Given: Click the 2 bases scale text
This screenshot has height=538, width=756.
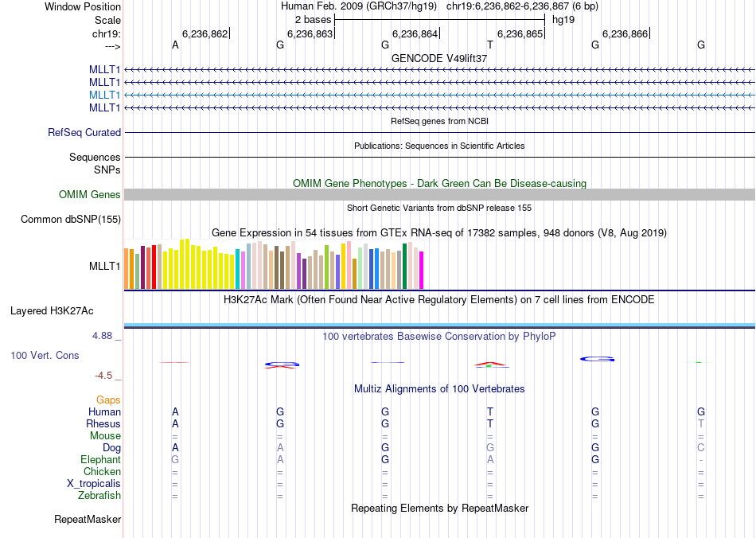Looking at the screenshot, I should pos(313,20).
